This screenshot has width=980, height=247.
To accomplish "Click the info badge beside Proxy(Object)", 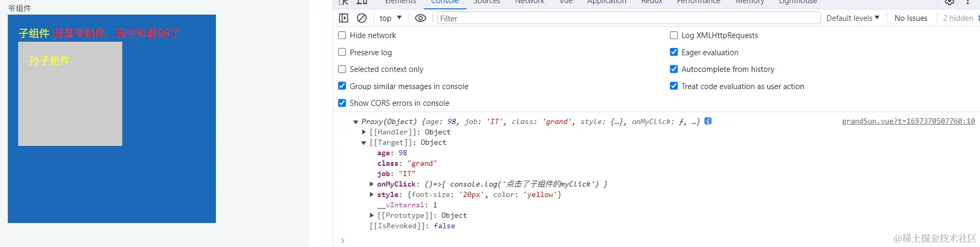I will point(708,121).
